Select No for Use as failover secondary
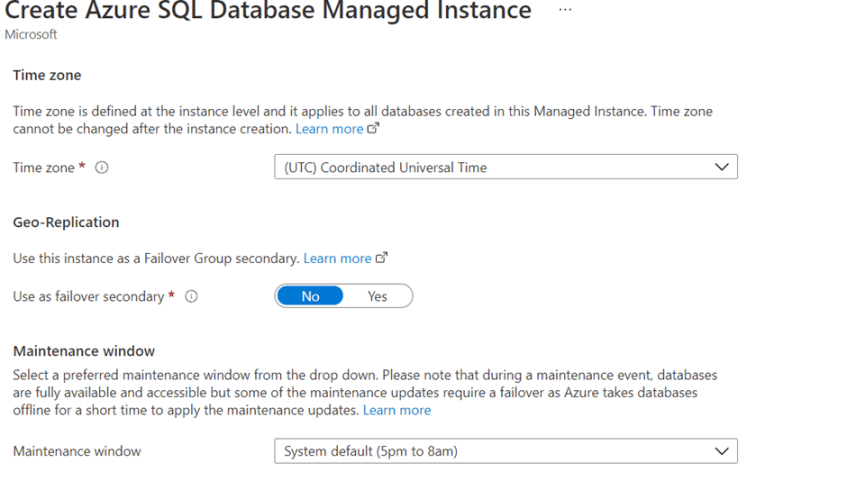Viewport: 847px width, 481px height. click(x=310, y=296)
